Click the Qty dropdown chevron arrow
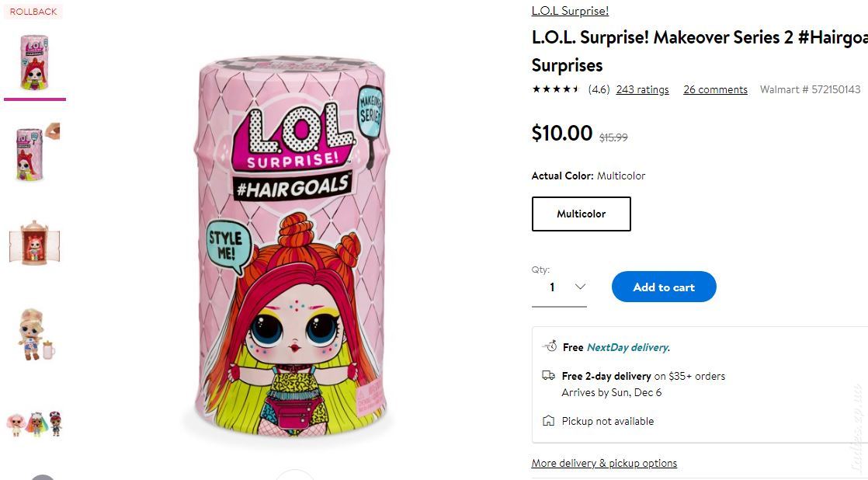This screenshot has height=480, width=868. coord(580,287)
